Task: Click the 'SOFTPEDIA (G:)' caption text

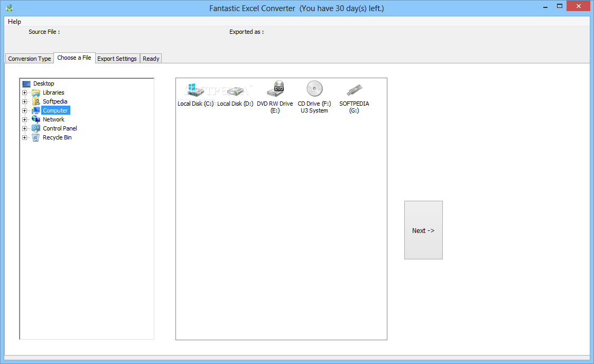Action: (354, 107)
